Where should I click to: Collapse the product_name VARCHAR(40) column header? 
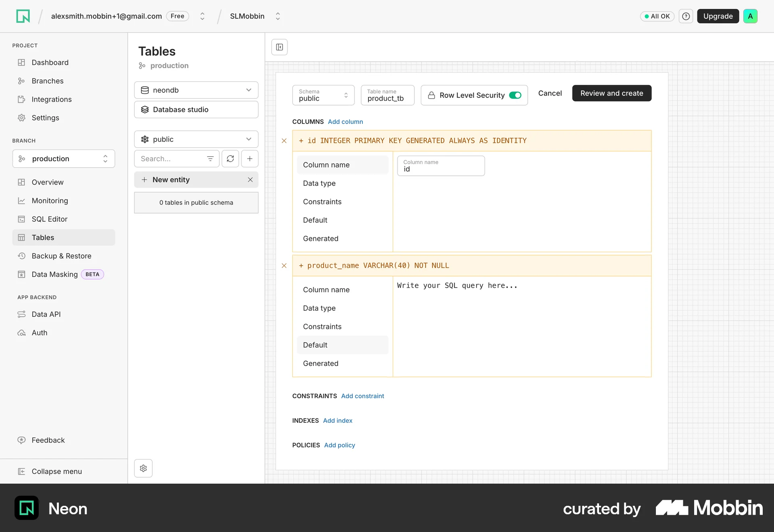tap(472, 266)
